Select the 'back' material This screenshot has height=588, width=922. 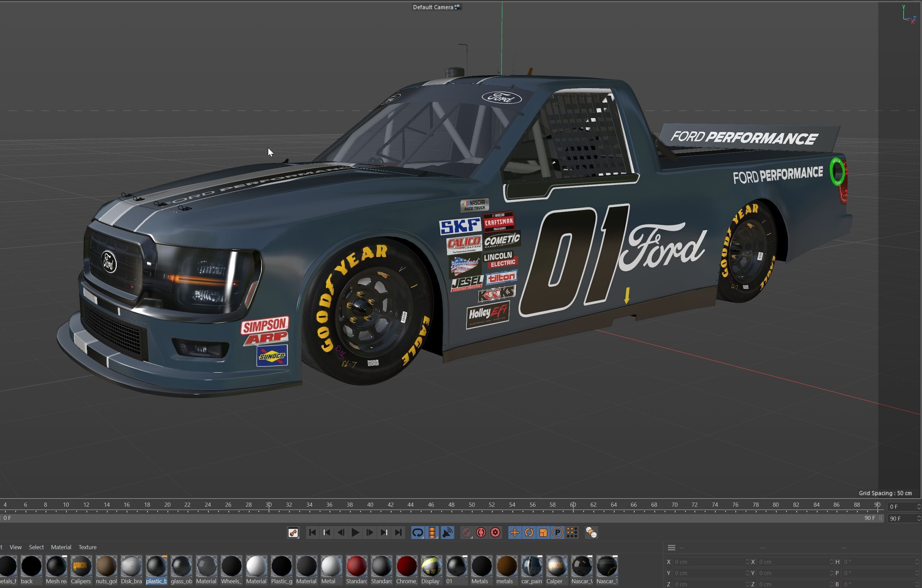31,570
